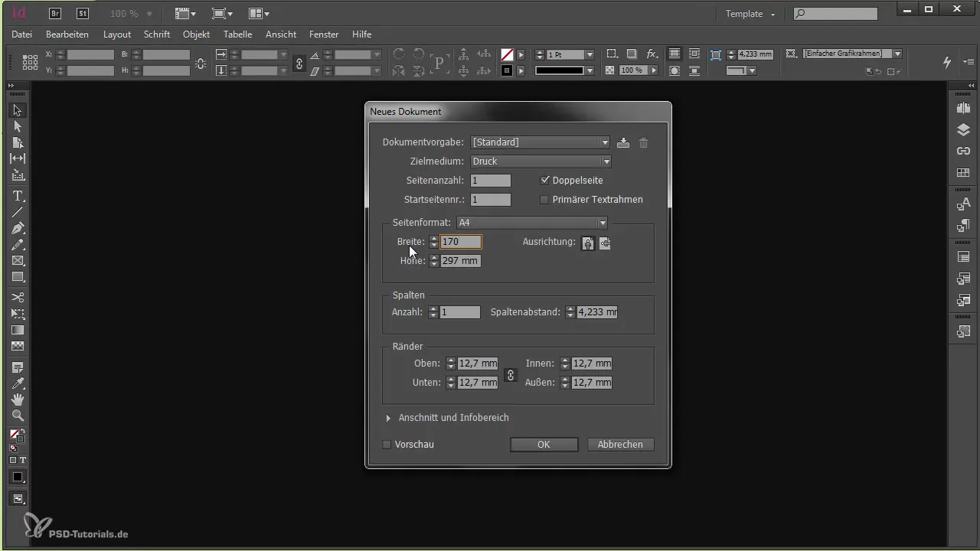Open the Fenster menu
980x551 pixels.
(324, 34)
